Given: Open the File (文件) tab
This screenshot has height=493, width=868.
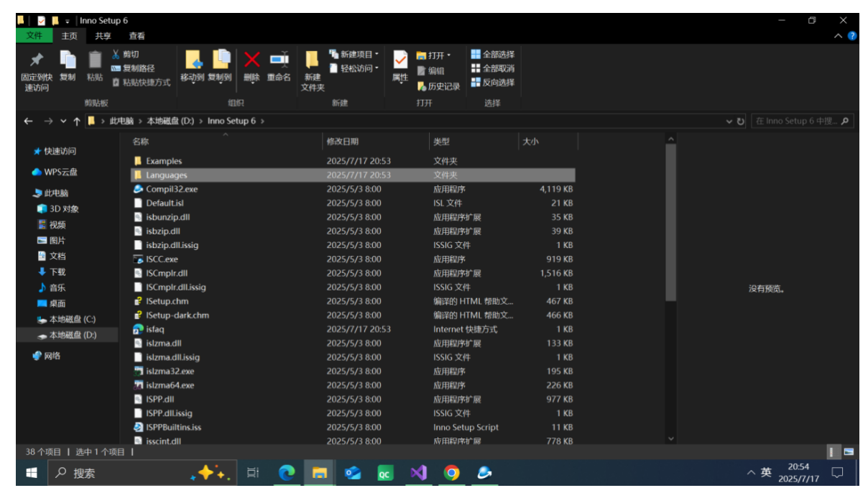Looking at the screenshot, I should 34,36.
